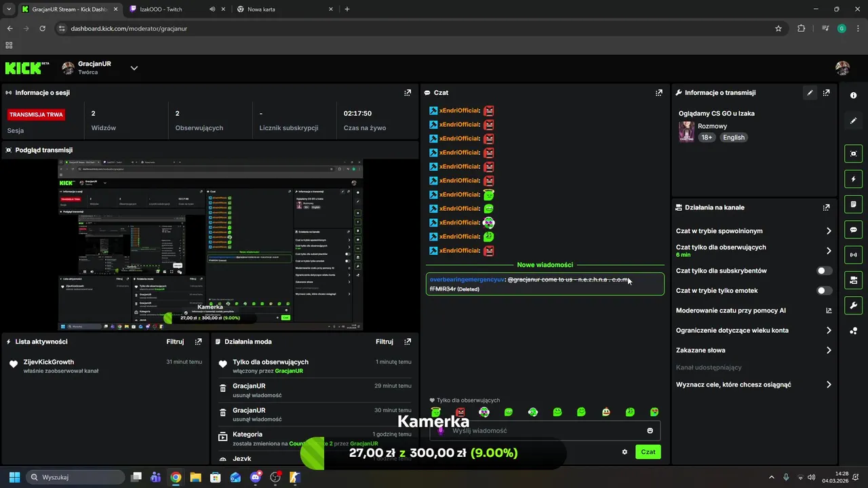Toggle the document list sidebar icon
This screenshot has height=488, width=868.
click(x=853, y=204)
